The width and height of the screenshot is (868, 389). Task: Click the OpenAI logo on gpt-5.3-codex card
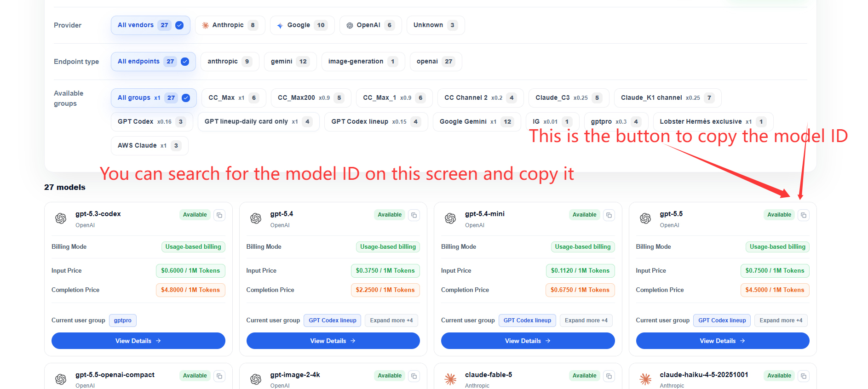coord(61,218)
